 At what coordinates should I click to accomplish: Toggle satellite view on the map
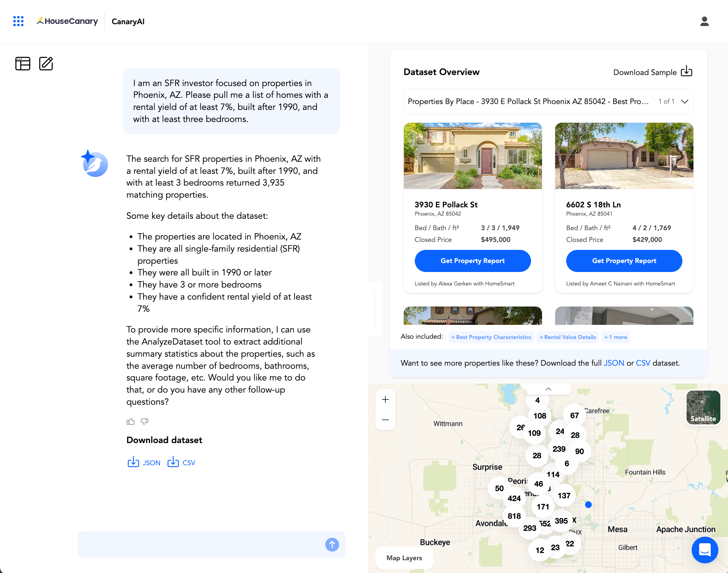(703, 407)
